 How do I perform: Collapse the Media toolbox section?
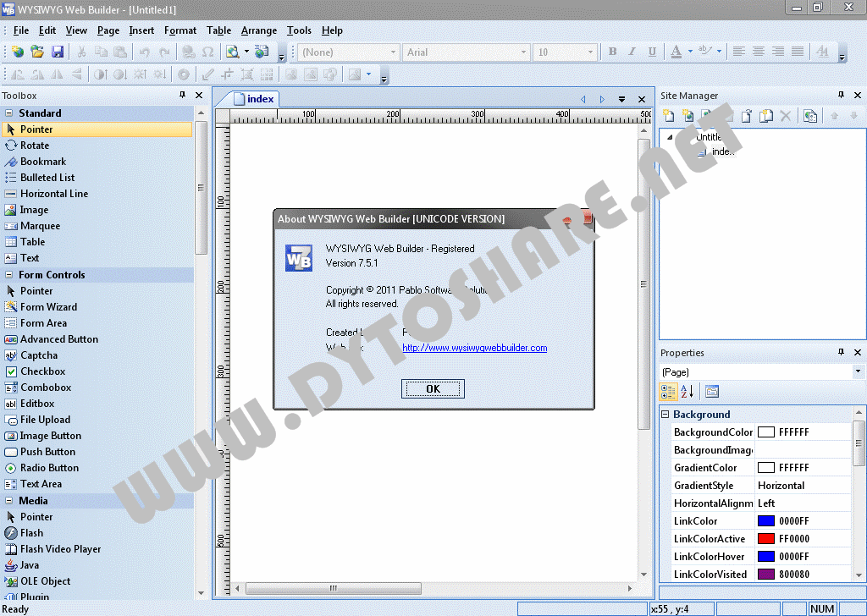[x=8, y=501]
